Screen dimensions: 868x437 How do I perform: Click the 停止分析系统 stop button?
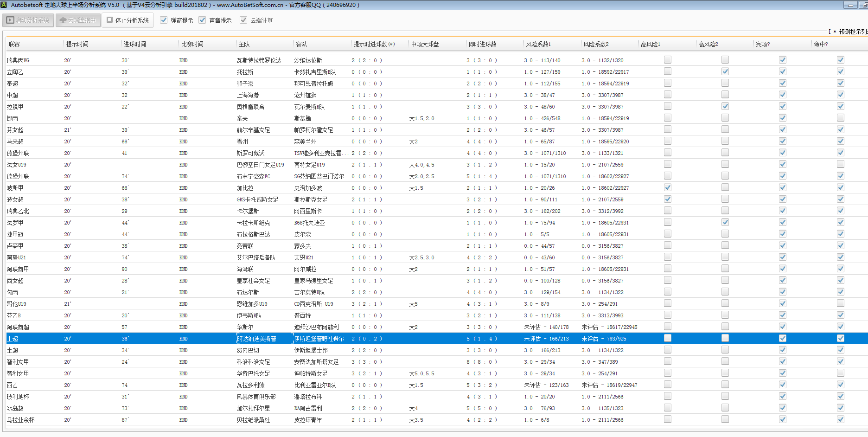128,20
